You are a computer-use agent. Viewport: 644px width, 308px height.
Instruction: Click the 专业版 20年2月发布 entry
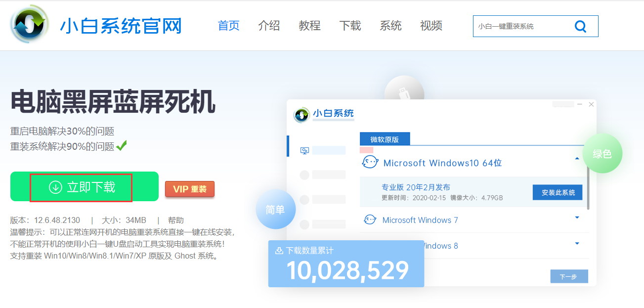[x=416, y=187]
